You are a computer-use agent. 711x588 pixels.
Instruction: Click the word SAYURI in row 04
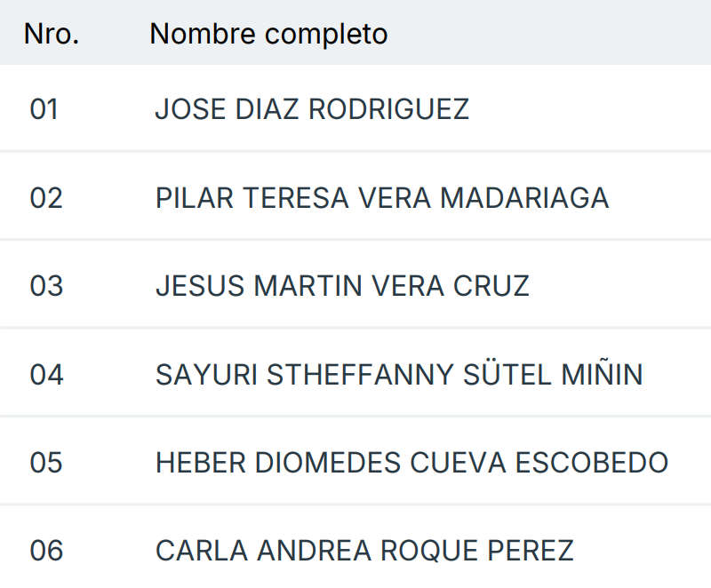pos(206,375)
